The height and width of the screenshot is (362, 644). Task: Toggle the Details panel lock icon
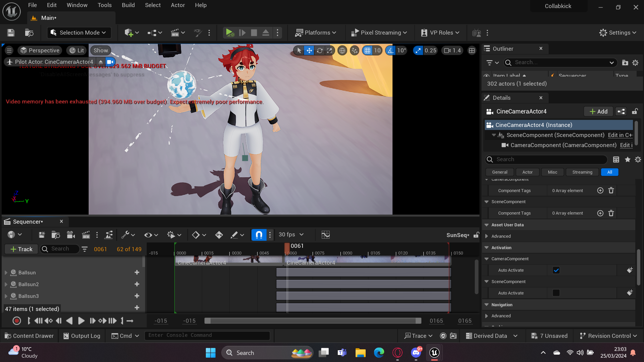point(635,111)
